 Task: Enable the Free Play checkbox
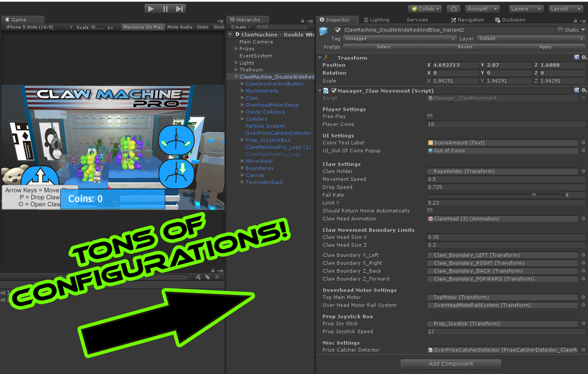(430, 117)
